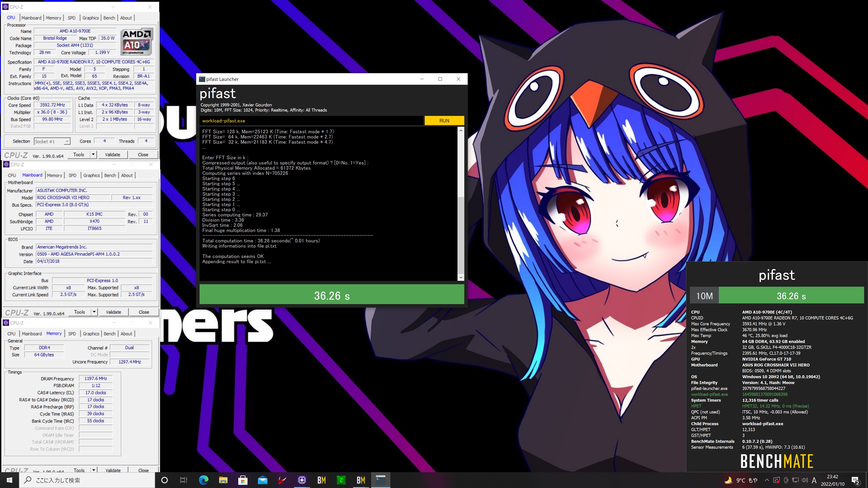Click the taskbar search box
868x488 pixels.
(x=87, y=480)
